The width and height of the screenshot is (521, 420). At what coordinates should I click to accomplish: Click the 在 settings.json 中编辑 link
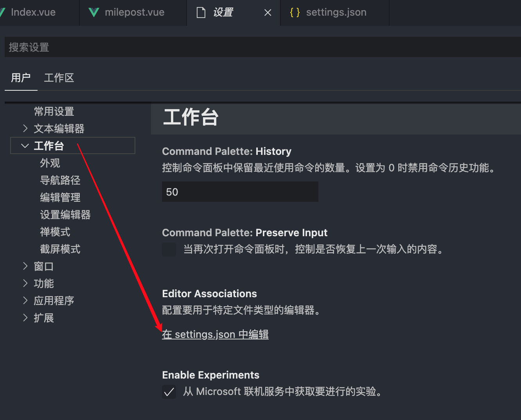click(215, 334)
